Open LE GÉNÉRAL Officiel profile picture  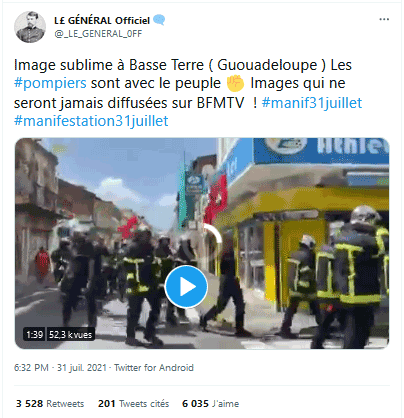coord(30,27)
